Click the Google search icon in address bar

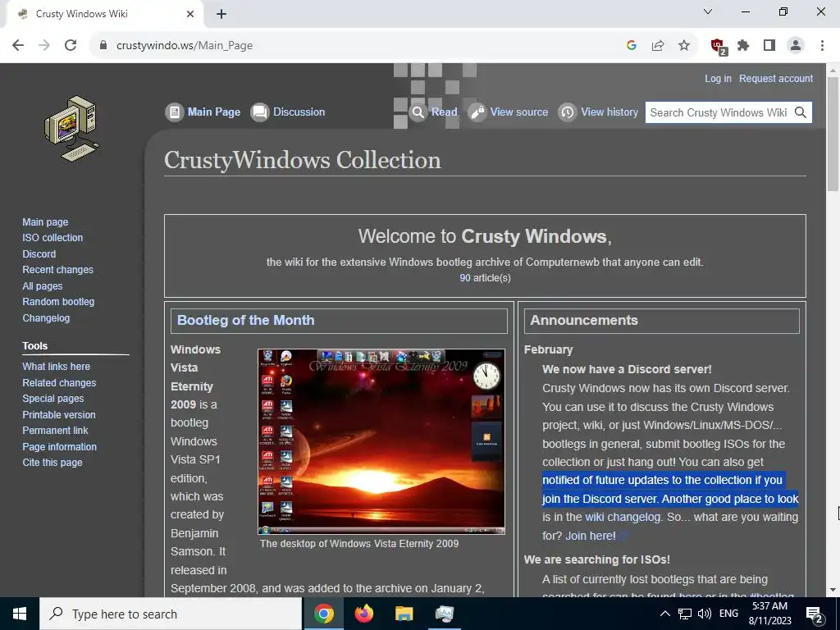pyautogui.click(x=632, y=46)
